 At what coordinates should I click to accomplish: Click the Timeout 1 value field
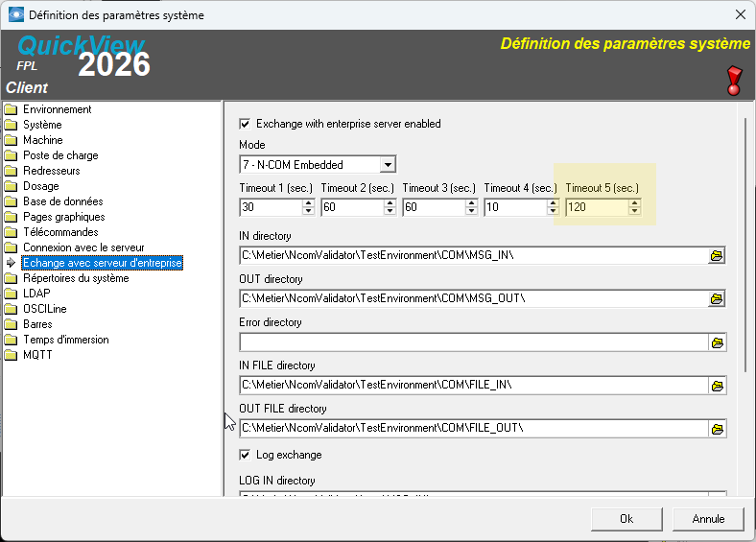271,207
